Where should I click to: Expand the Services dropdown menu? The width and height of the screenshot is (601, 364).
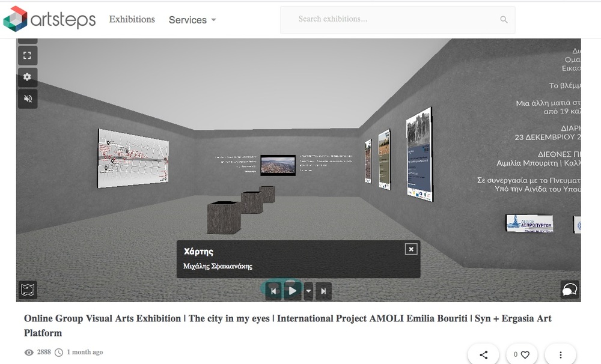click(x=192, y=20)
